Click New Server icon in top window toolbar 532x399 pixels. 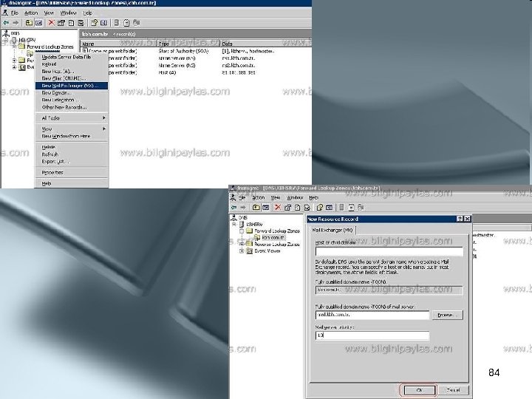point(117,23)
